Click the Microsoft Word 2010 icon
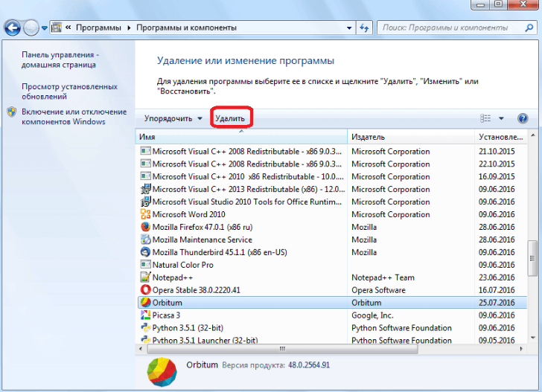The height and width of the screenshot is (392, 542). (145, 214)
